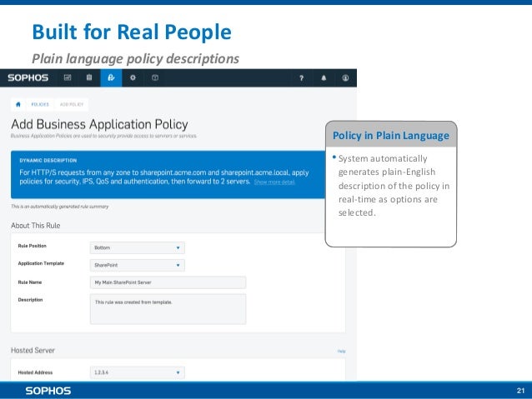Click the Hosted Server section heading
This screenshot has height=399, width=532.
pyautogui.click(x=33, y=350)
